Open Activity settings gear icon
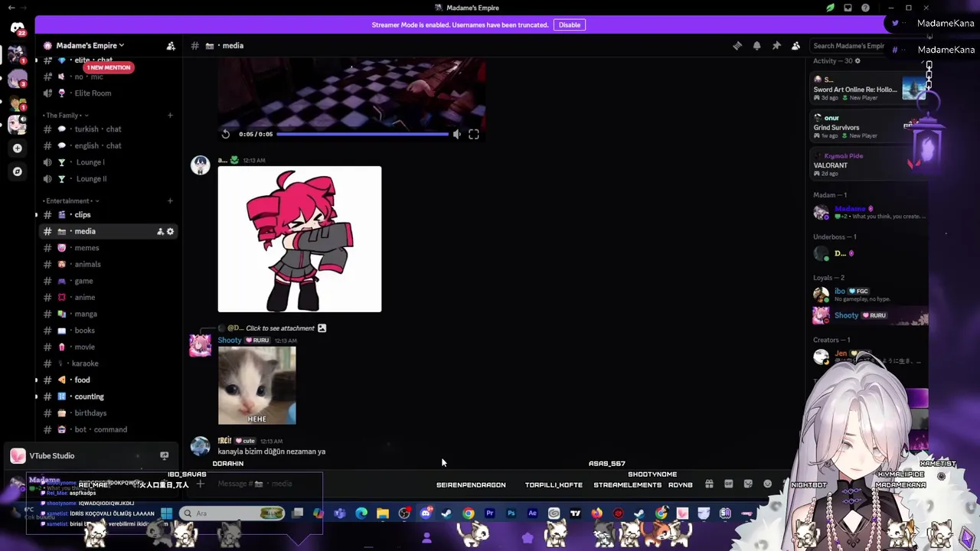Image resolution: width=980 pixels, height=551 pixels. click(857, 60)
